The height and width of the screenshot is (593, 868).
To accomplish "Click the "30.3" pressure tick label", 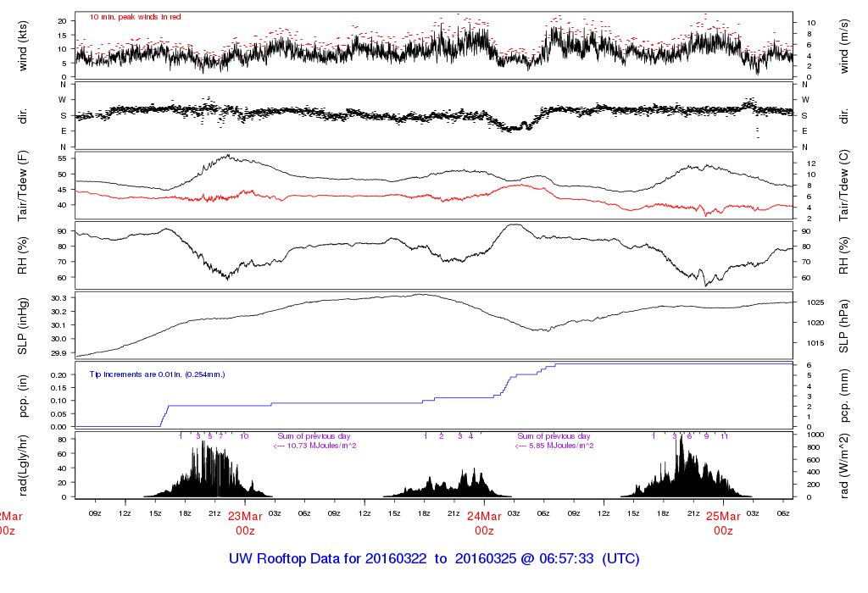I will pyautogui.click(x=58, y=298).
